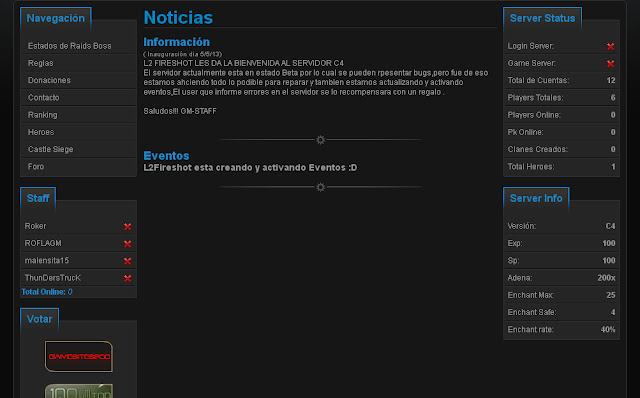640x398 pixels.
Task: Click the Enchant Max 25 row
Action: pos(561,295)
